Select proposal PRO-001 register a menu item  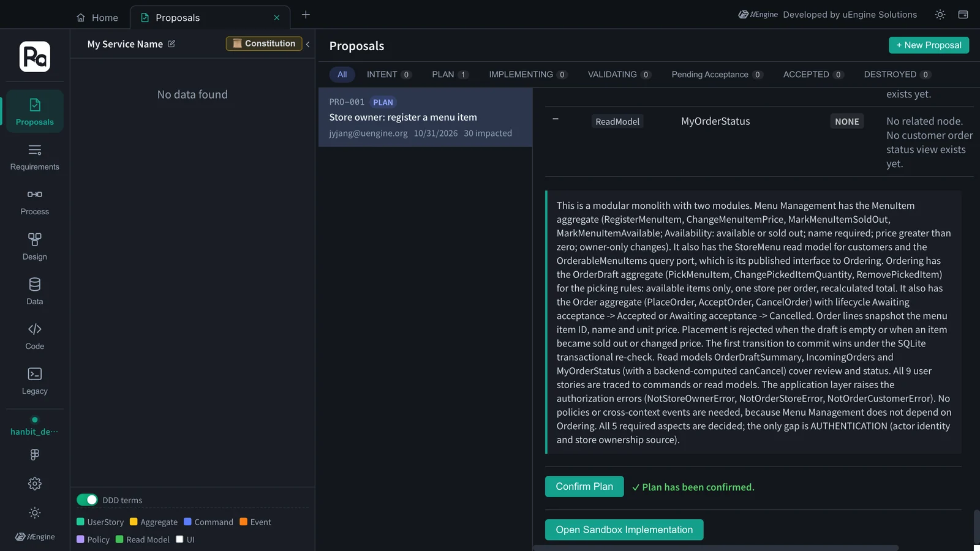(x=425, y=117)
